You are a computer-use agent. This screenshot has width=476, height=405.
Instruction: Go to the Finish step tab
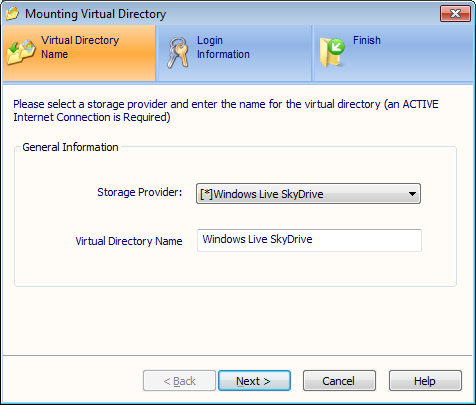point(394,53)
